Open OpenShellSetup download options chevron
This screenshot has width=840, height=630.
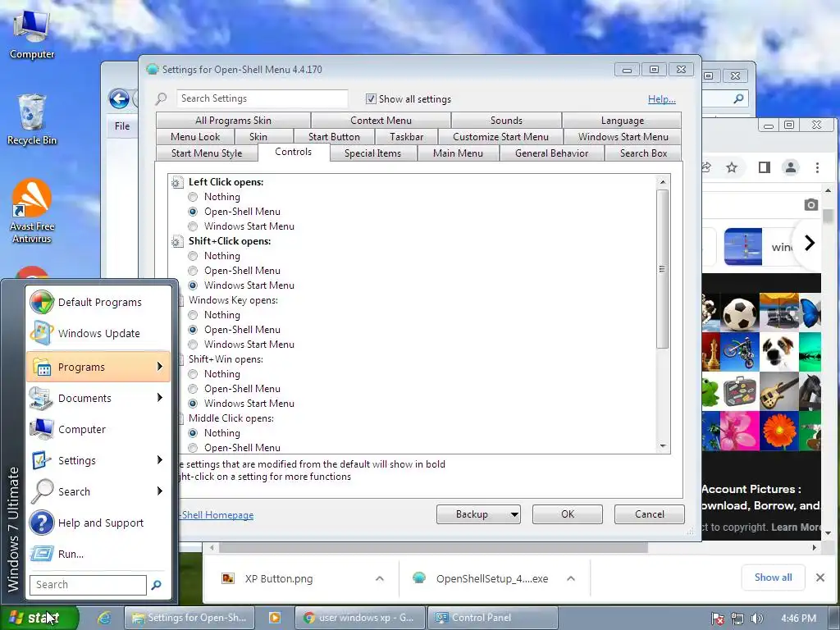point(571,578)
